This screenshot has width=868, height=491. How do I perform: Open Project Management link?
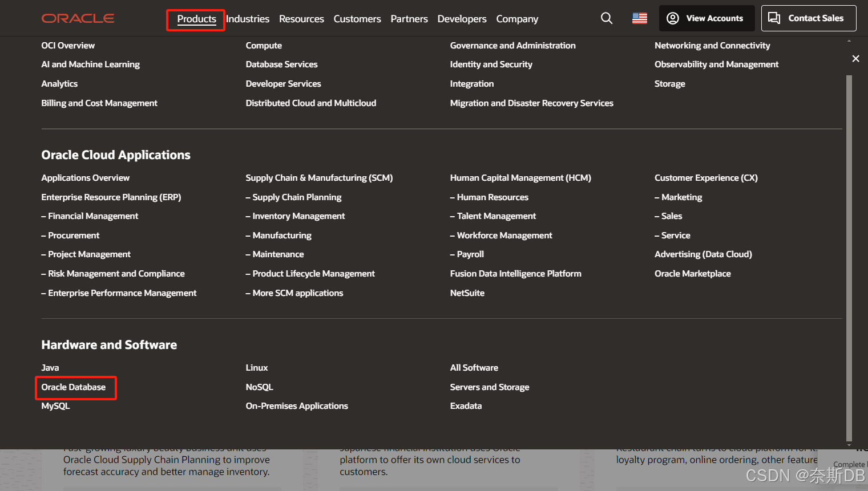point(86,254)
